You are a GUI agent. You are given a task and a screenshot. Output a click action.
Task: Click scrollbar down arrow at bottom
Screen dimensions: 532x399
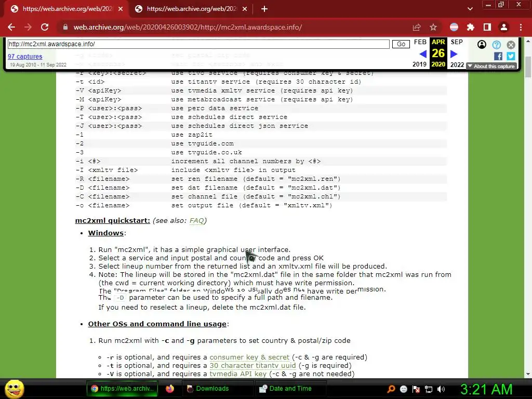(x=528, y=374)
